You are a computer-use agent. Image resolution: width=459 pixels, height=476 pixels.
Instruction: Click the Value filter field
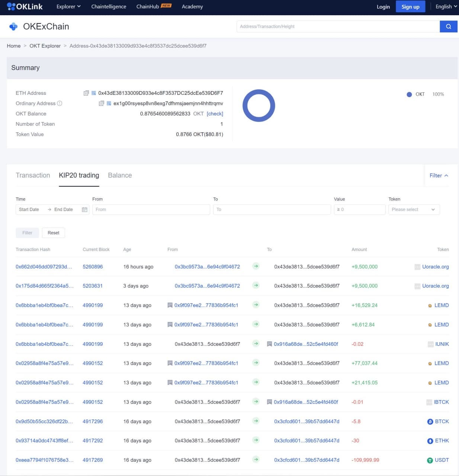[360, 210]
